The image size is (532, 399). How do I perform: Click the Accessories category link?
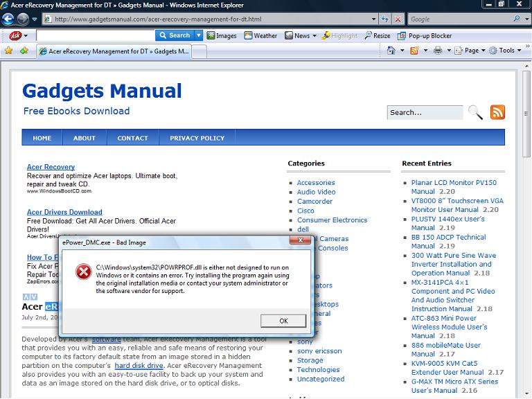coord(316,183)
